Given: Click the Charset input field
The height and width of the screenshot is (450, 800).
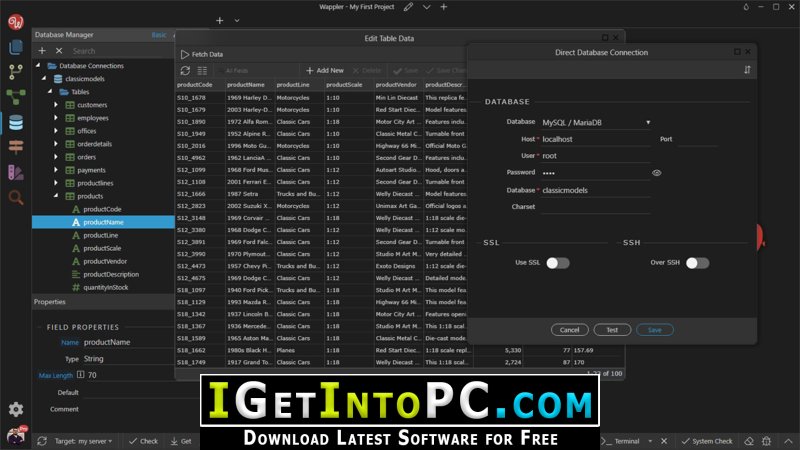Looking at the screenshot, I should pos(596,207).
